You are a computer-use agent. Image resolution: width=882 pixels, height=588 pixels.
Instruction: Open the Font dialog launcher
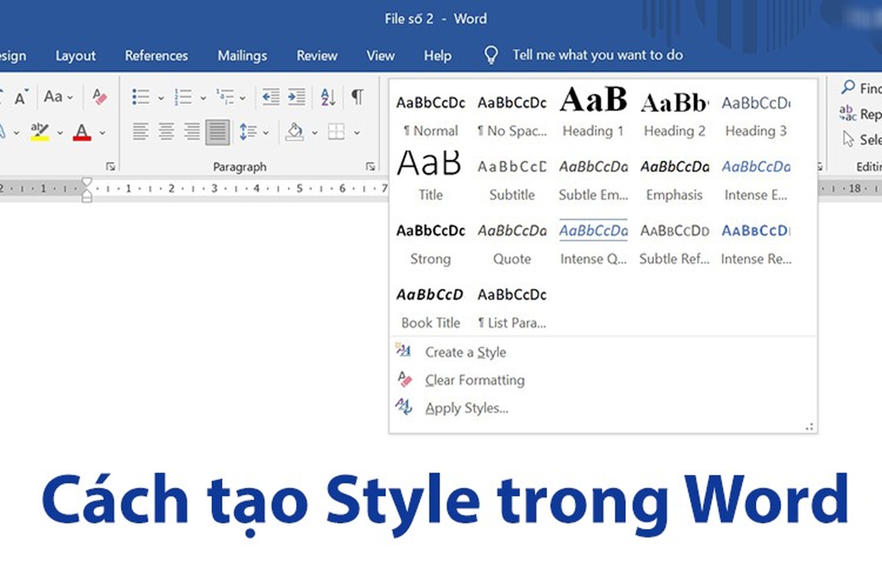pyautogui.click(x=110, y=167)
